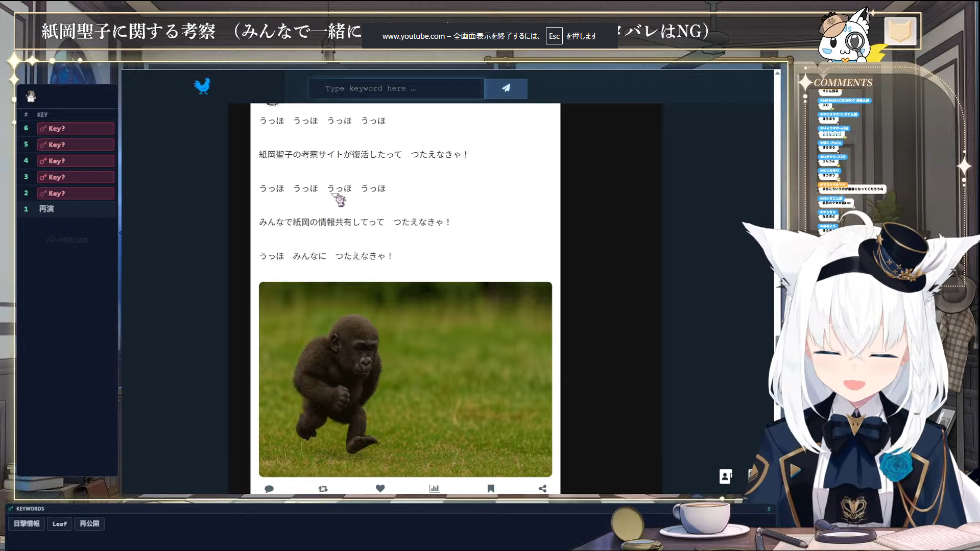Select the locked Key? entry number 2
Screen dimensions: 980x551
click(75, 194)
